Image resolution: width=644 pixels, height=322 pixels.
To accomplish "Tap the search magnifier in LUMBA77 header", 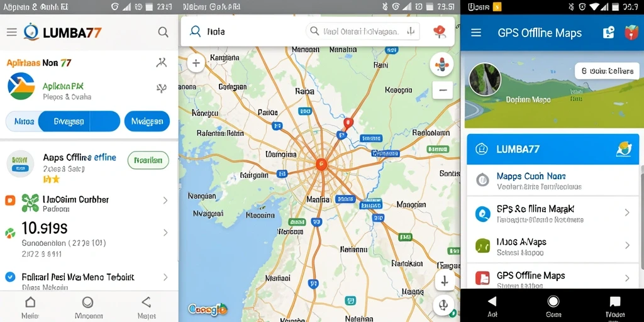I will click(x=163, y=32).
